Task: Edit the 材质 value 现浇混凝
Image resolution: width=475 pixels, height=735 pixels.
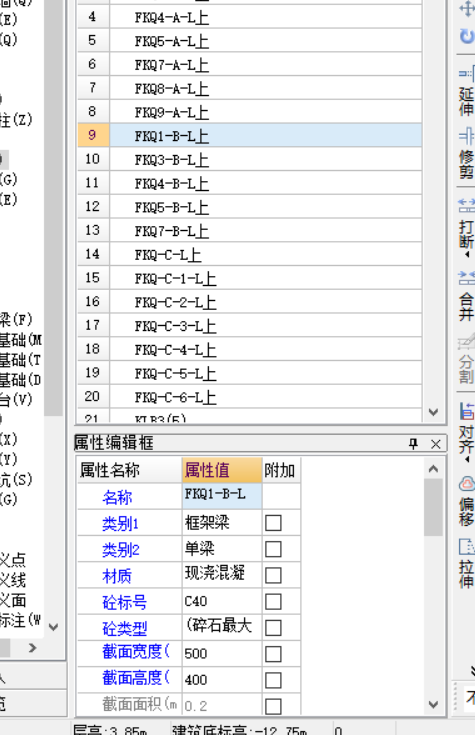Action: click(x=222, y=575)
